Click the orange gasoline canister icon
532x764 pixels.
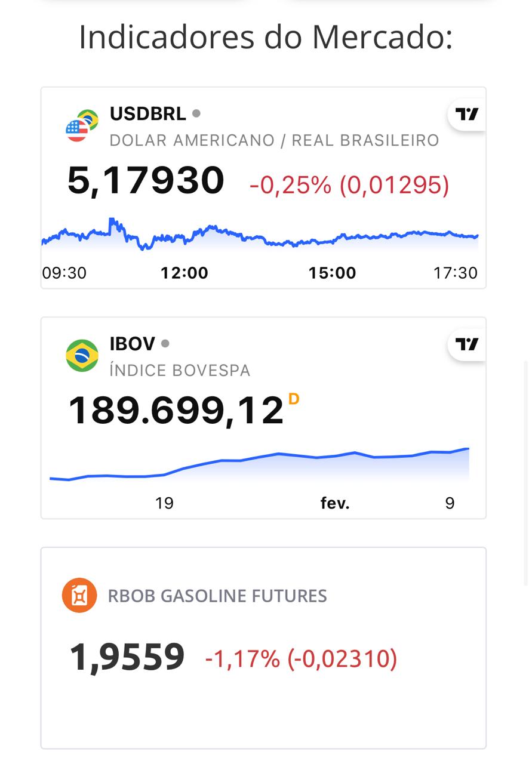pos(79,596)
